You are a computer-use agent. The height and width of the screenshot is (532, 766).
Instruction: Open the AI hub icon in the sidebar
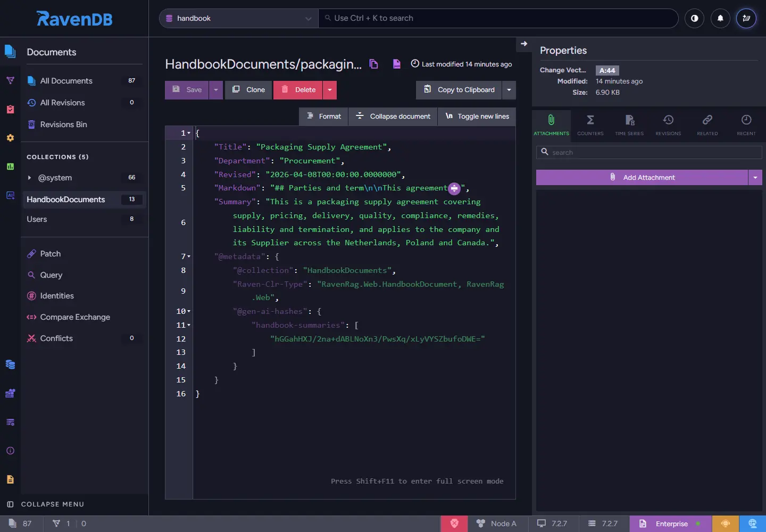pos(10,195)
